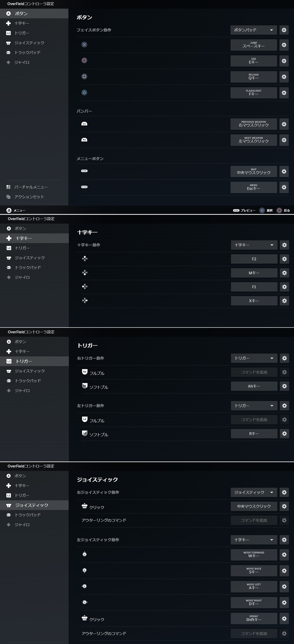Image resolution: width=294 pixels, height=644 pixels.
Task: Expand the ボタンパッド dropdown
Action: tap(254, 30)
